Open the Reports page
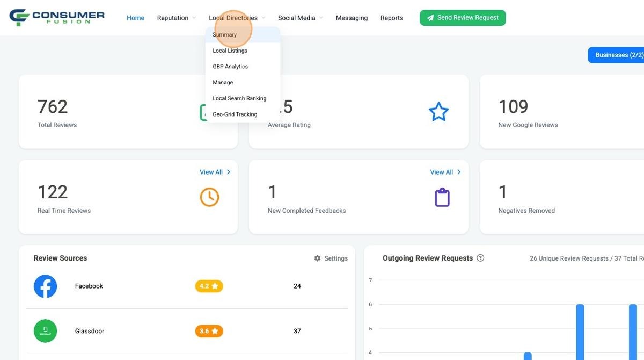Image resolution: width=644 pixels, height=360 pixels. tap(392, 18)
